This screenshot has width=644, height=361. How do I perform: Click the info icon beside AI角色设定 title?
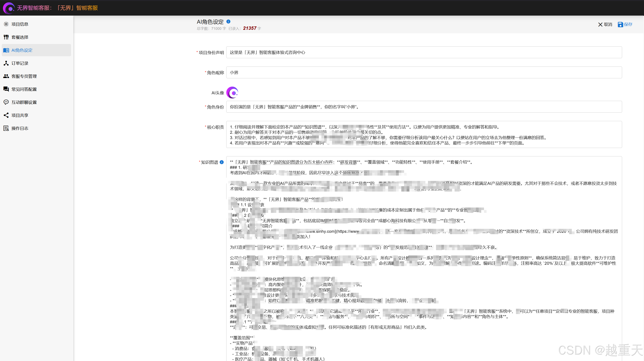tap(228, 22)
